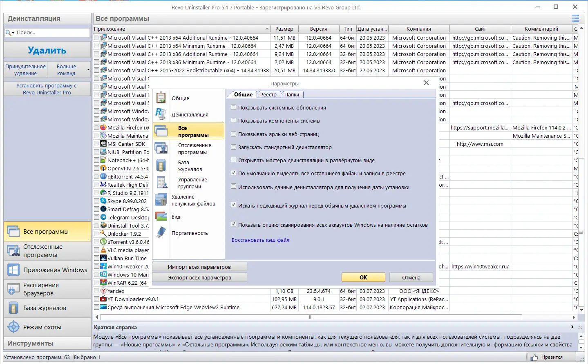
Task: Open Приложения Windows module icon
Action: (x=13, y=270)
